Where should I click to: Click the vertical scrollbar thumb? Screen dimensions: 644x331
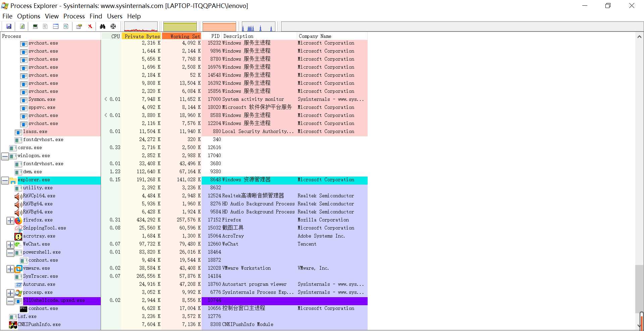[x=639, y=289]
